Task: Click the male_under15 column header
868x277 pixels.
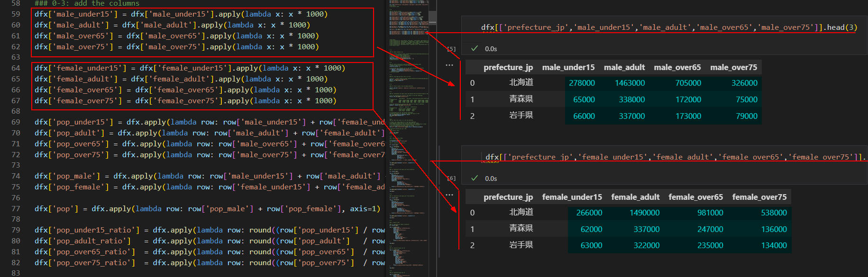Action: [x=568, y=67]
